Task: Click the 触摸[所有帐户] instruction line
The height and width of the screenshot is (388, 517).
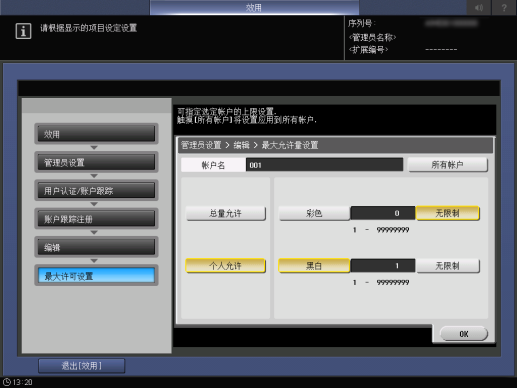Action: coord(247,120)
